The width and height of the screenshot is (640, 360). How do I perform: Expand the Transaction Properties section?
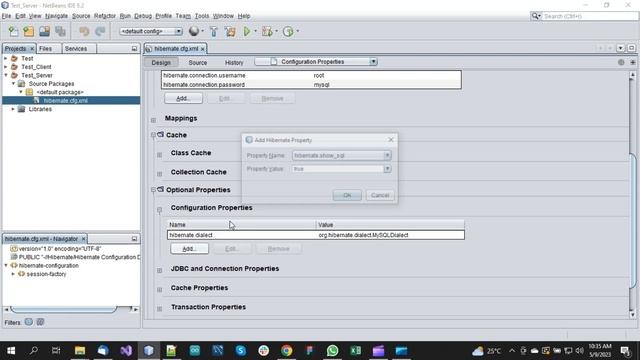(160, 309)
